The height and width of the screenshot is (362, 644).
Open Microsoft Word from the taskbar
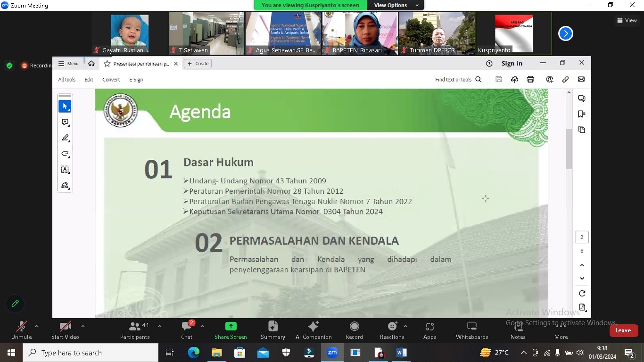pyautogui.click(x=402, y=353)
